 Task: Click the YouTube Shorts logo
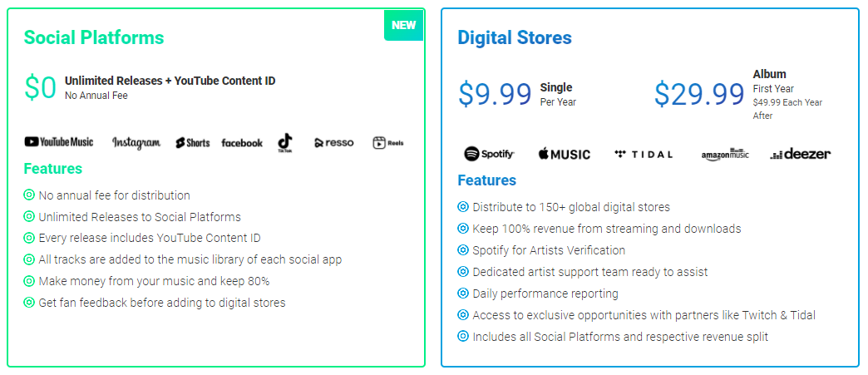[192, 143]
